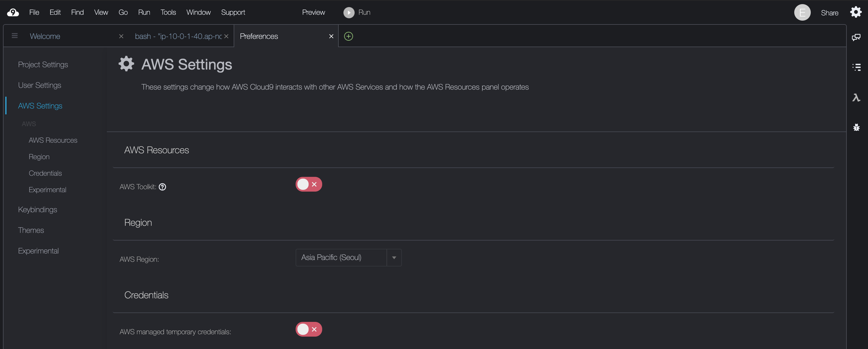This screenshot has height=349, width=868.
Task: Open the Collaborate chat panel icon
Action: click(x=856, y=37)
